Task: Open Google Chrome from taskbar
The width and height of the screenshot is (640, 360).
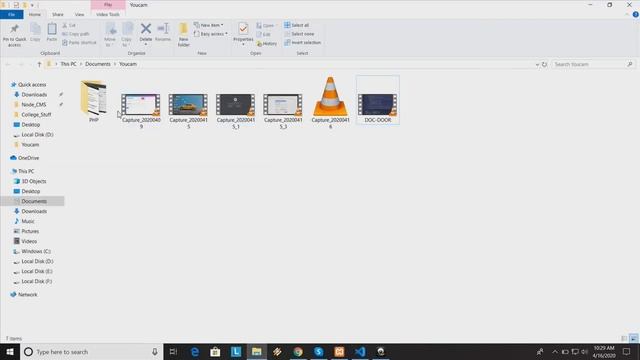Action: 298,351
